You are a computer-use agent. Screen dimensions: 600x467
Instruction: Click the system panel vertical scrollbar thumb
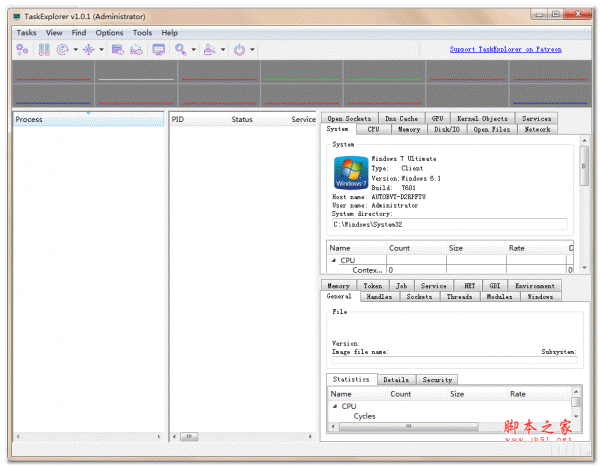point(584,166)
